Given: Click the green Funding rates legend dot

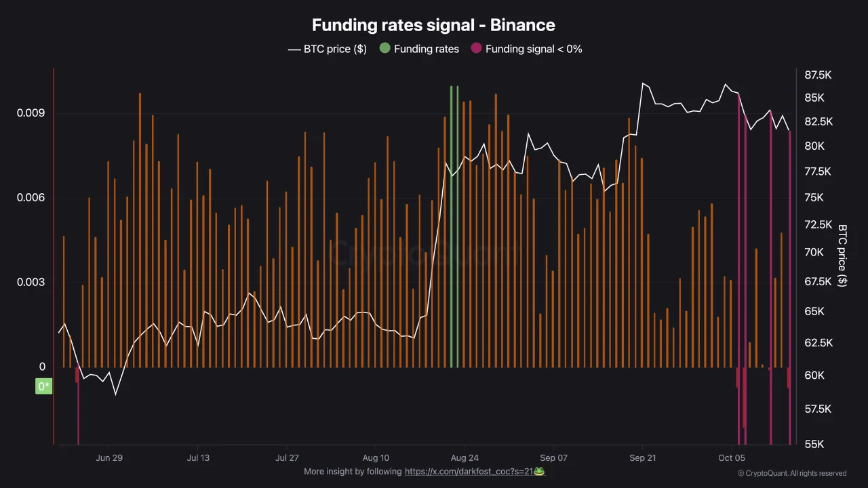Looking at the screenshot, I should point(385,49).
